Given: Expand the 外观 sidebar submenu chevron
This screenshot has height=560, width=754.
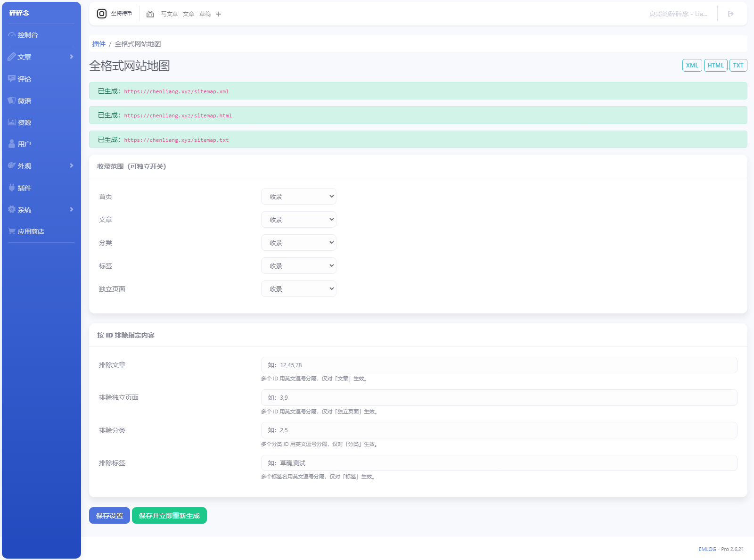Looking at the screenshot, I should pyautogui.click(x=72, y=165).
